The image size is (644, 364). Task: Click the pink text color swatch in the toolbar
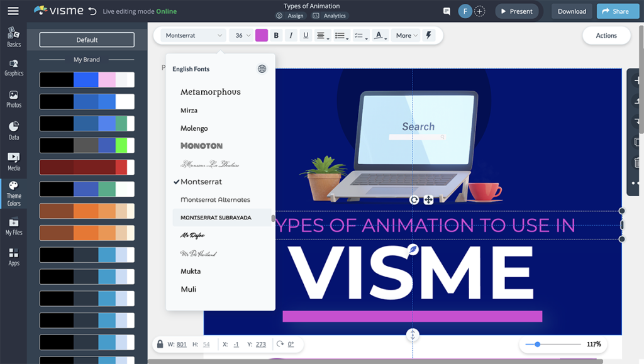(x=260, y=35)
